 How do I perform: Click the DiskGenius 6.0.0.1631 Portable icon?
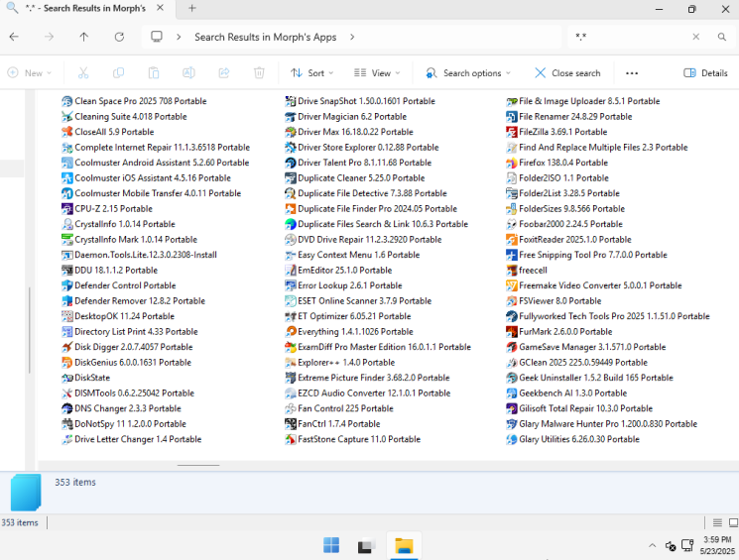(66, 363)
